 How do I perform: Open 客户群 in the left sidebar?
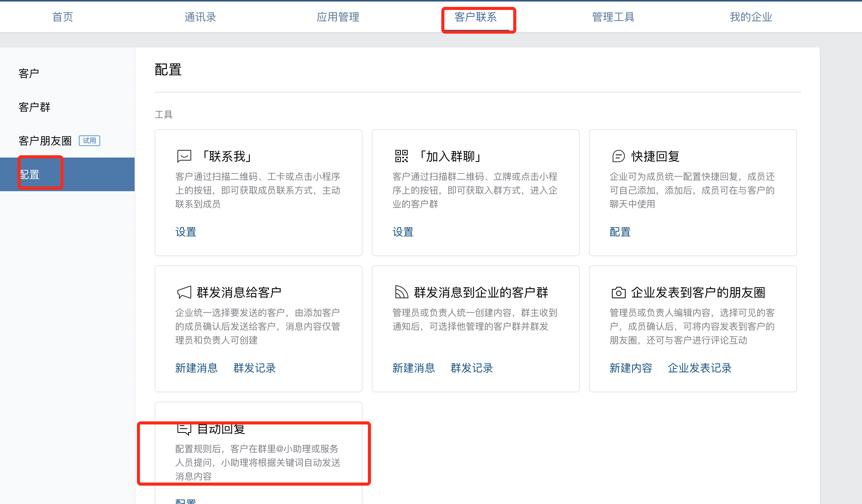pyautogui.click(x=34, y=107)
